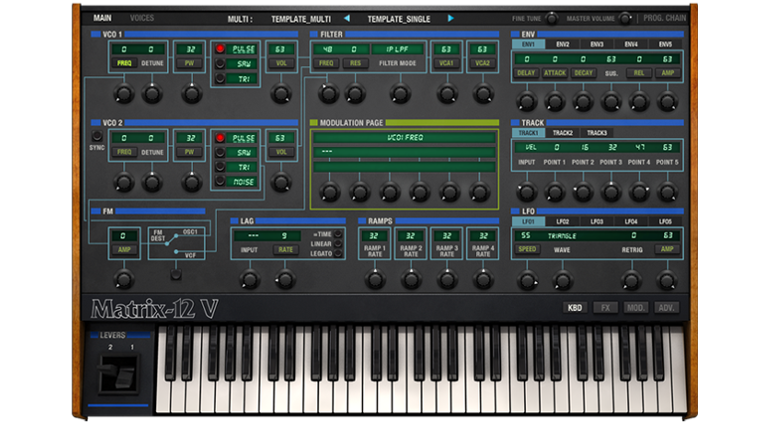The width and height of the screenshot is (770, 425).
Task: Click the first modulation page knob
Action: point(330,192)
